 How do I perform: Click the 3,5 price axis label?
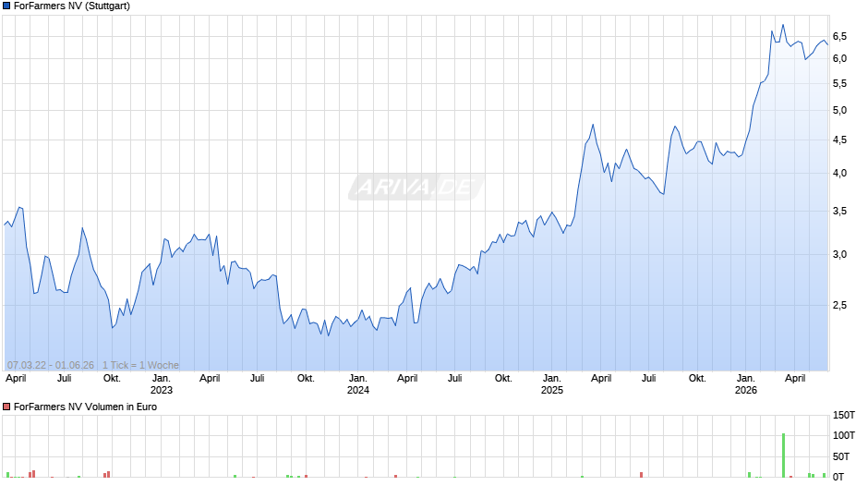pyautogui.click(x=839, y=212)
